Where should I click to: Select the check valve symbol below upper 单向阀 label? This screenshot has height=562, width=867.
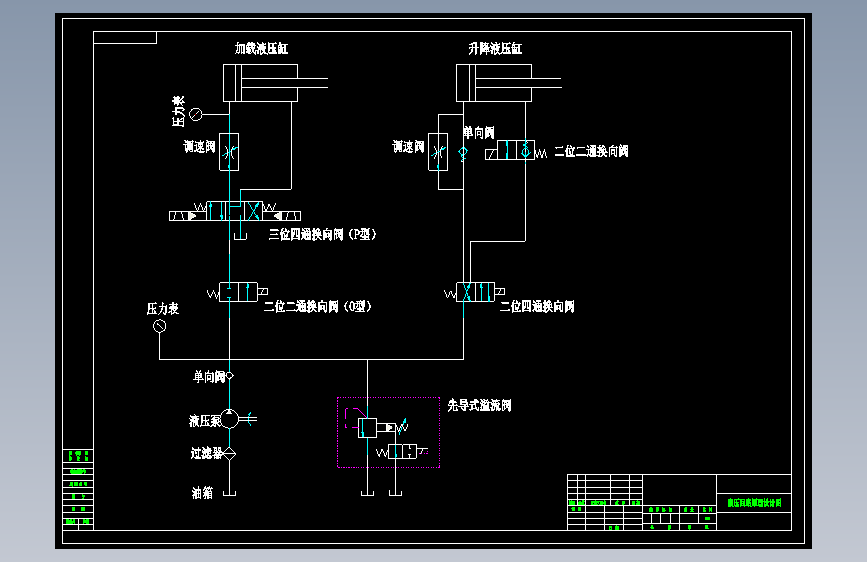[x=463, y=153]
